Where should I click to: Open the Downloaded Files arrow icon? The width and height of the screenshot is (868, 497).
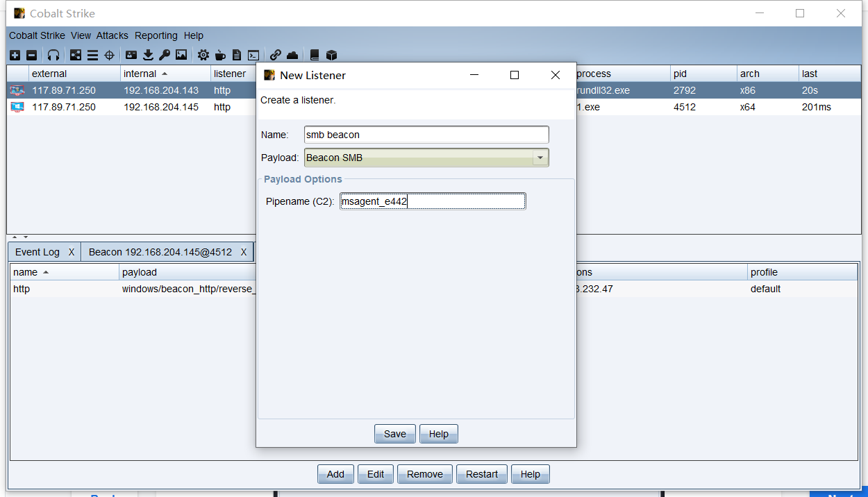click(148, 55)
